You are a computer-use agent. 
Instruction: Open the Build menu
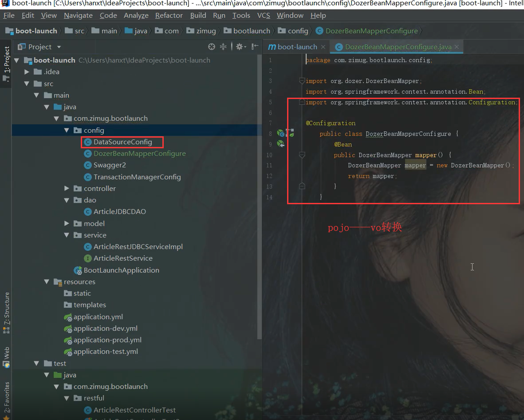pos(198,16)
